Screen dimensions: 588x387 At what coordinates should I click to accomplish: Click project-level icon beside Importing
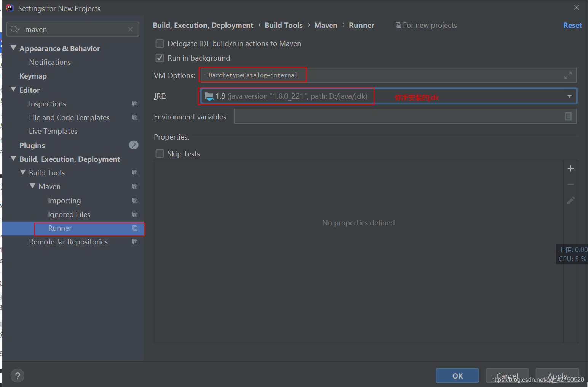[135, 201]
